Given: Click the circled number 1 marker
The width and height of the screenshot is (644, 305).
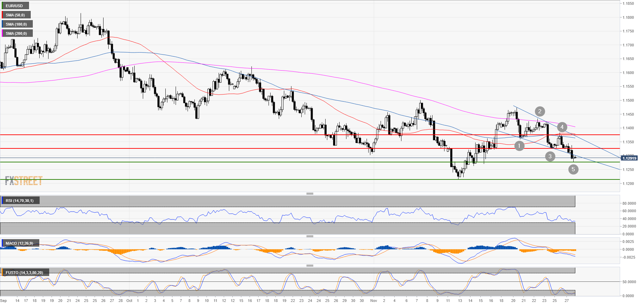Looking at the screenshot, I should pyautogui.click(x=519, y=146).
